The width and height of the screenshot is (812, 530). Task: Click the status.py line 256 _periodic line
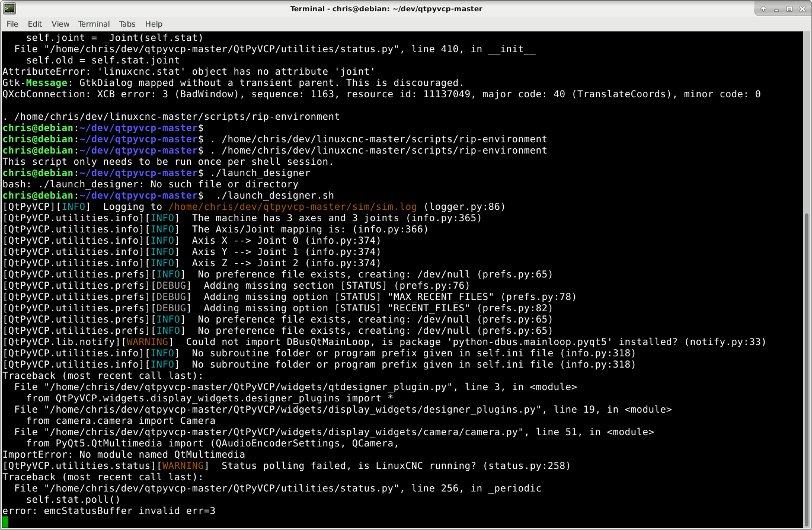pyautogui.click(x=278, y=489)
